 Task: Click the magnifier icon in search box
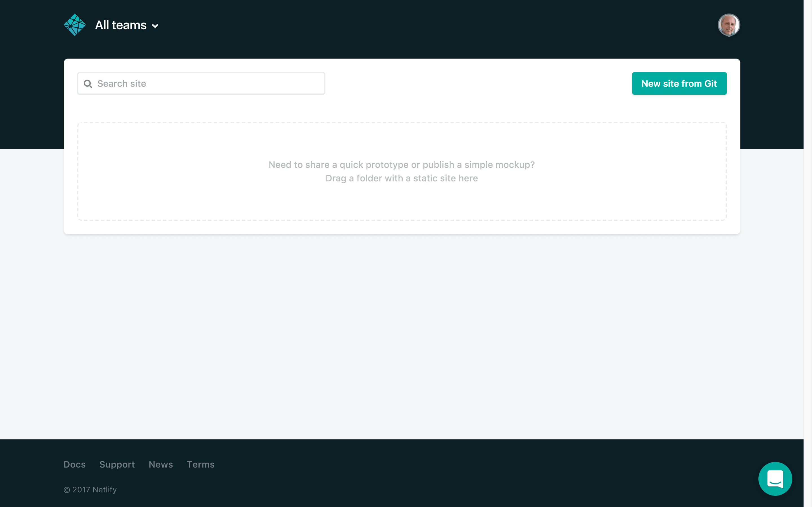[88, 83]
